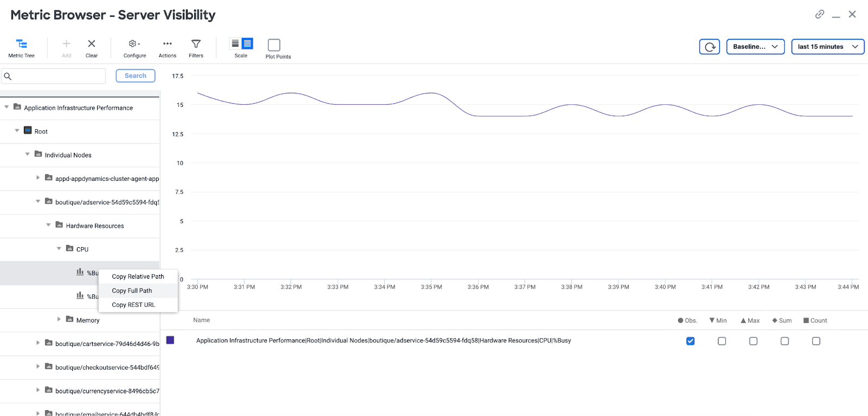
Task: Choose Copy Full Path from context menu
Action: click(132, 291)
